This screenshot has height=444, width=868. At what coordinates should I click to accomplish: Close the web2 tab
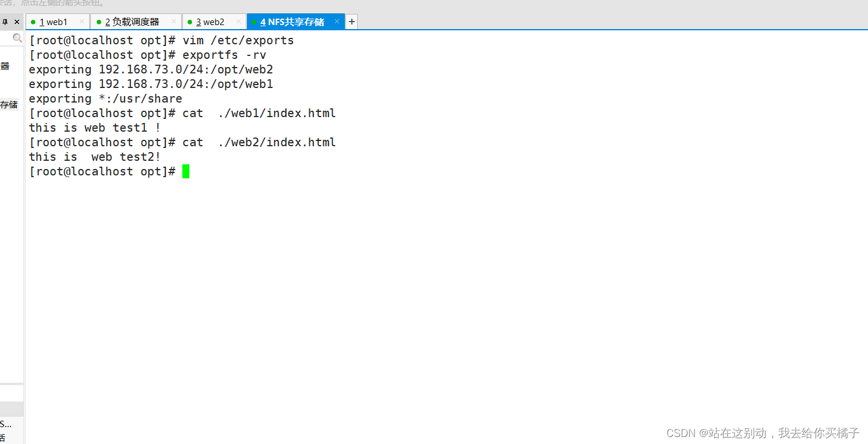pyautogui.click(x=238, y=22)
